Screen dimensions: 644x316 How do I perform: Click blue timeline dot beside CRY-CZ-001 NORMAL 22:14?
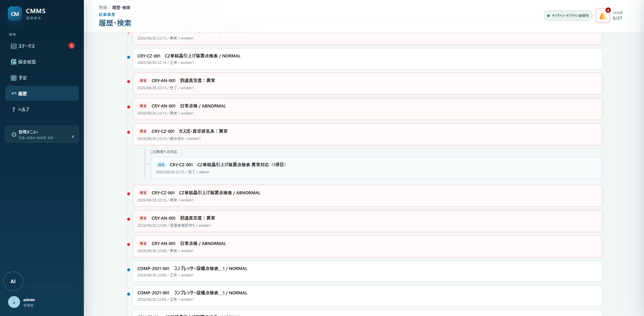128,57
